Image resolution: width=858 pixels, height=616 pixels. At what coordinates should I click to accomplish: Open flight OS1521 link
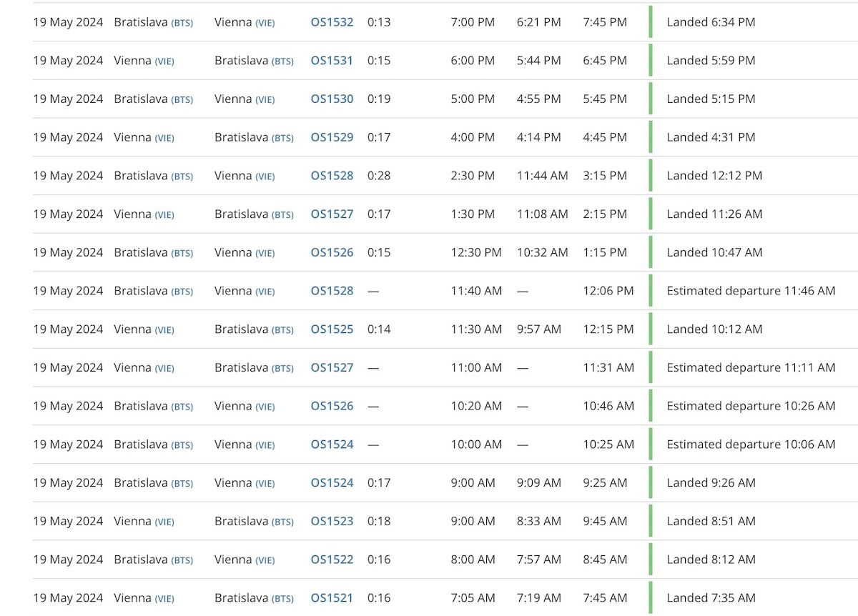(x=332, y=598)
